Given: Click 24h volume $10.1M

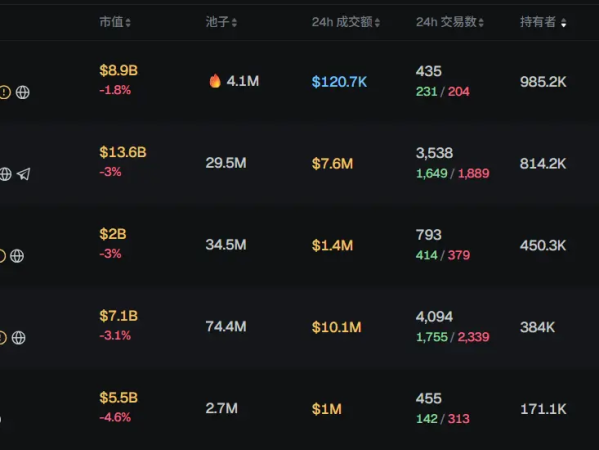Looking at the screenshot, I should [x=337, y=327].
